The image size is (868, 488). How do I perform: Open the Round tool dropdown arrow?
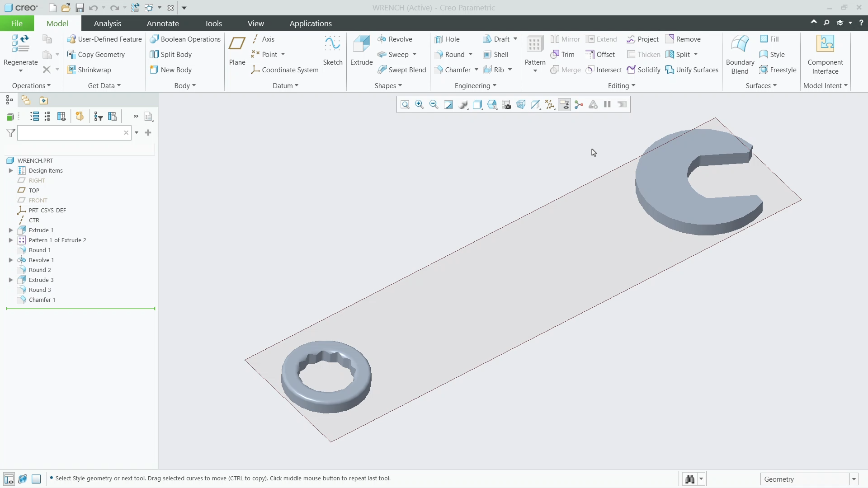pos(470,54)
